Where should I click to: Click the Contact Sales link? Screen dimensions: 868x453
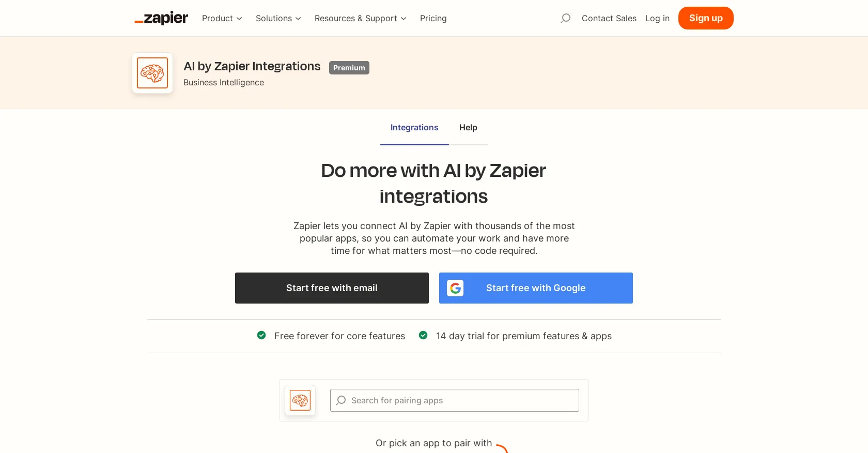point(609,18)
